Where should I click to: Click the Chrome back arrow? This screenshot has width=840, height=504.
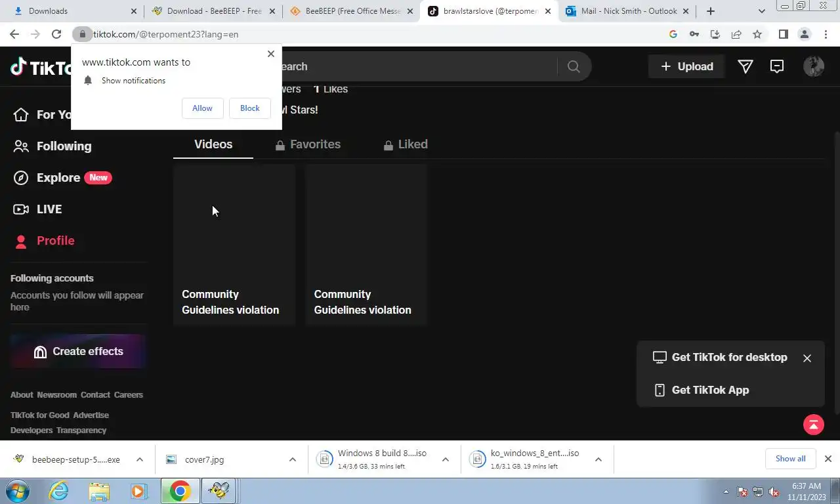[x=14, y=34]
